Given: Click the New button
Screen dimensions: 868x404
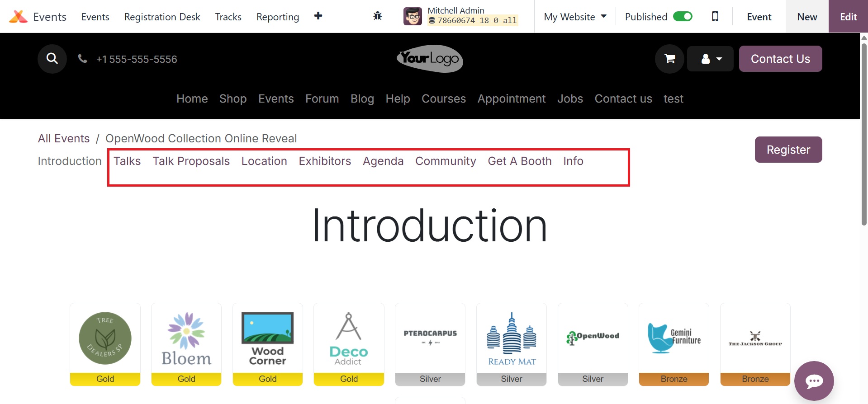Looking at the screenshot, I should coord(807,17).
